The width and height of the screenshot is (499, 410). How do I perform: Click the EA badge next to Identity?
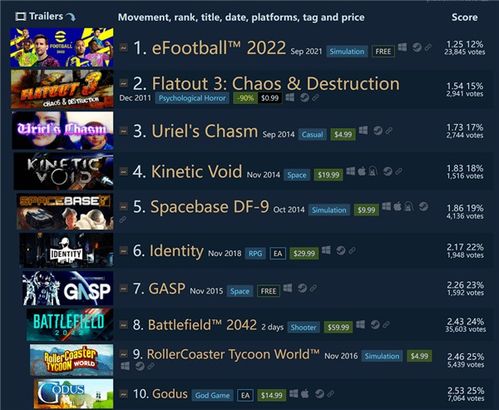click(x=278, y=254)
